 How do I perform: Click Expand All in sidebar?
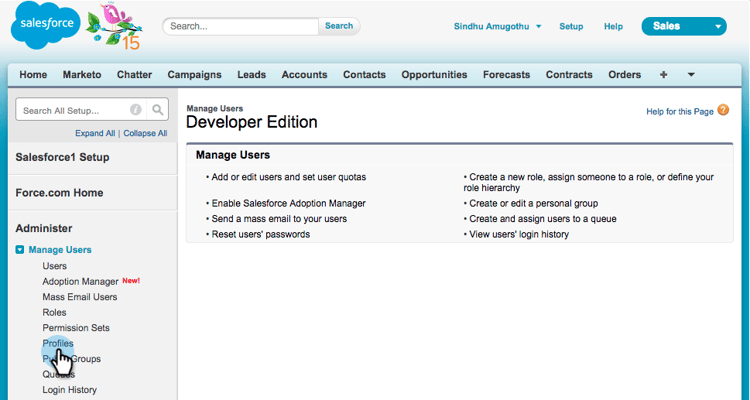pos(95,133)
